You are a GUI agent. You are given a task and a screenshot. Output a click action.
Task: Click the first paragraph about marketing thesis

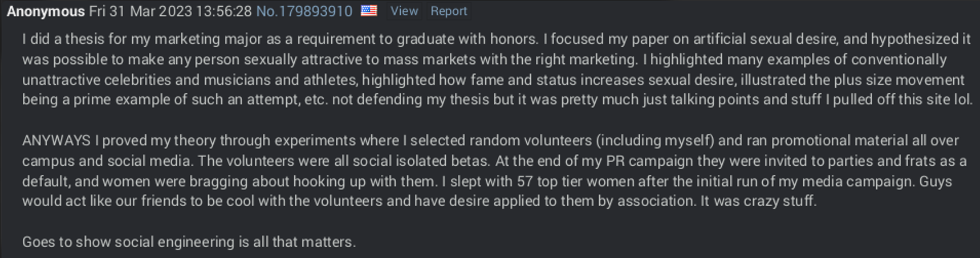[497, 69]
